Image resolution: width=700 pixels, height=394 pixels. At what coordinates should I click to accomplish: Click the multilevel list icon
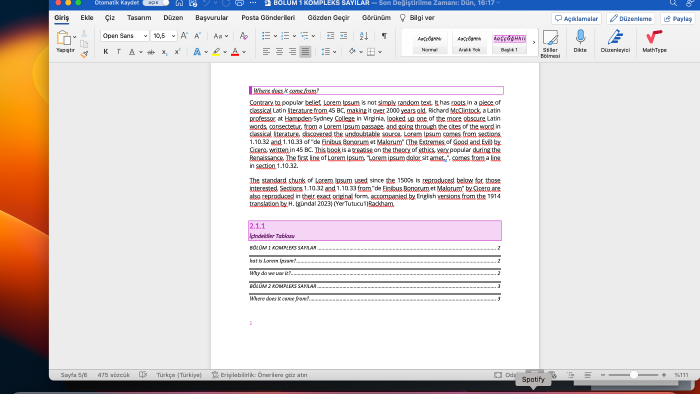304,36
